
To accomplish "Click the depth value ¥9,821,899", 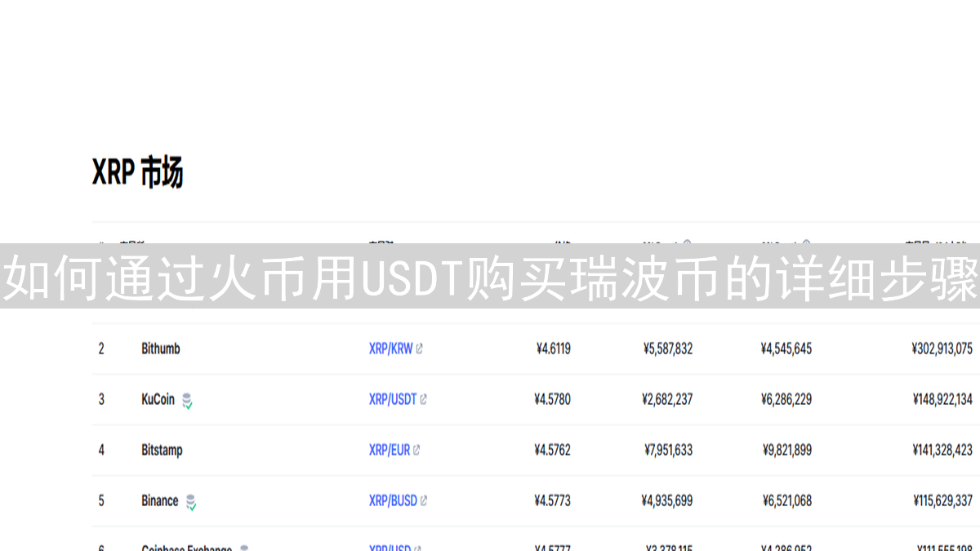I will [786, 450].
